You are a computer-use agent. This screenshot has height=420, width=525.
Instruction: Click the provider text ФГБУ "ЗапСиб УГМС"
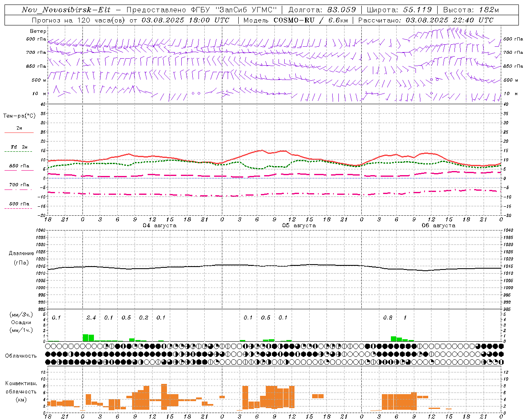click(234, 10)
